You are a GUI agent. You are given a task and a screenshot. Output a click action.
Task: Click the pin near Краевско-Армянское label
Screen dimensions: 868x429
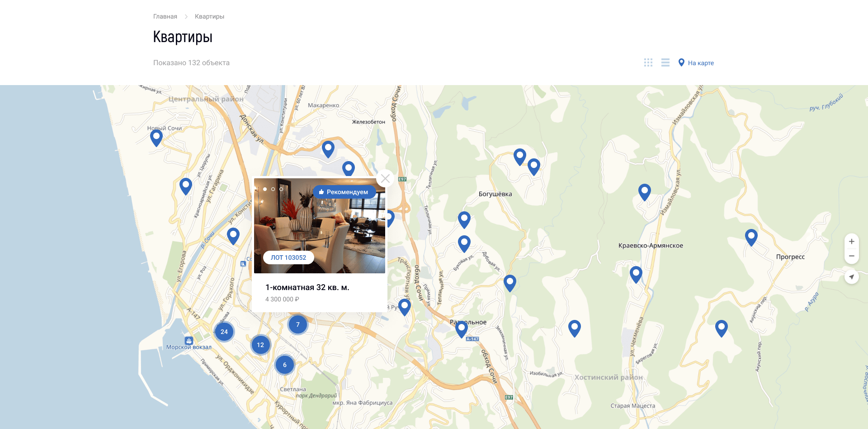(636, 274)
